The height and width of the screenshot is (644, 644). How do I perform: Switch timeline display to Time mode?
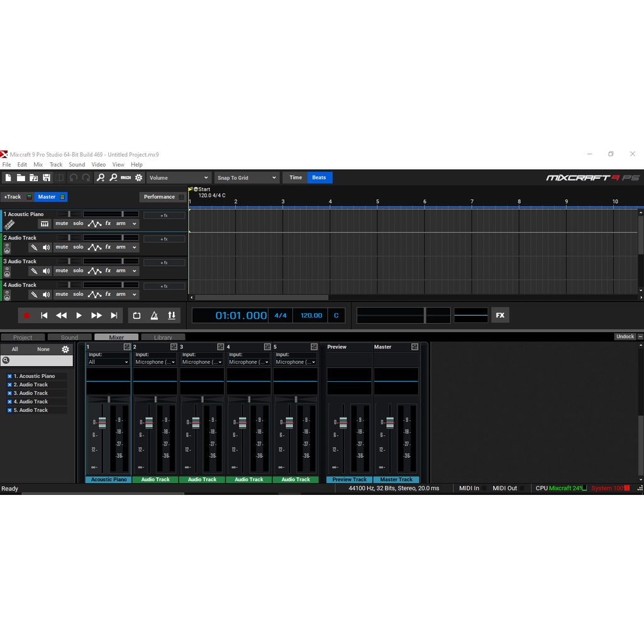(x=296, y=177)
